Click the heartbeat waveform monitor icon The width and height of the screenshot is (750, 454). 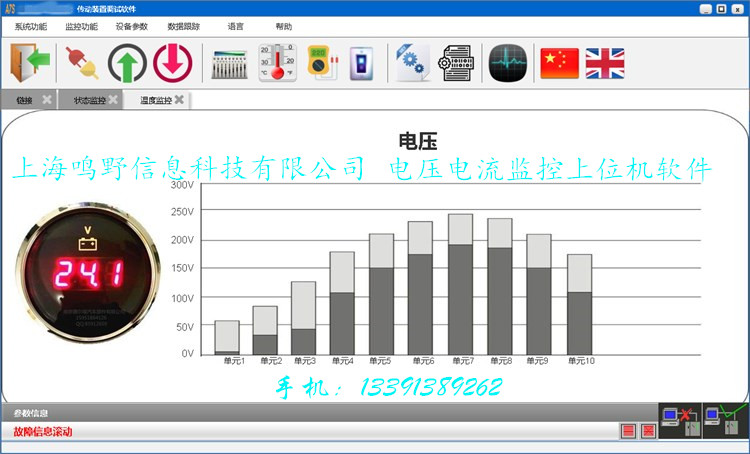click(508, 62)
